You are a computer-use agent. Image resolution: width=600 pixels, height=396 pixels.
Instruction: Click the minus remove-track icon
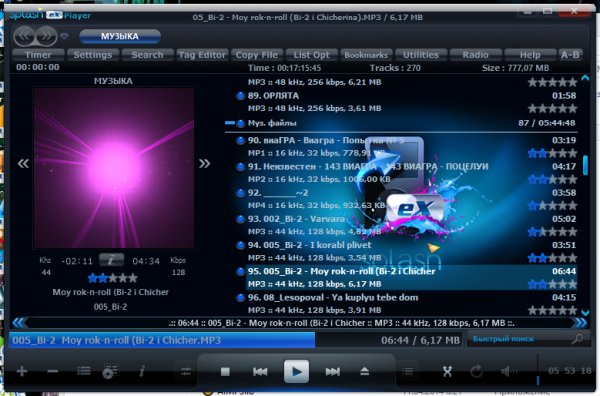[x=52, y=371]
